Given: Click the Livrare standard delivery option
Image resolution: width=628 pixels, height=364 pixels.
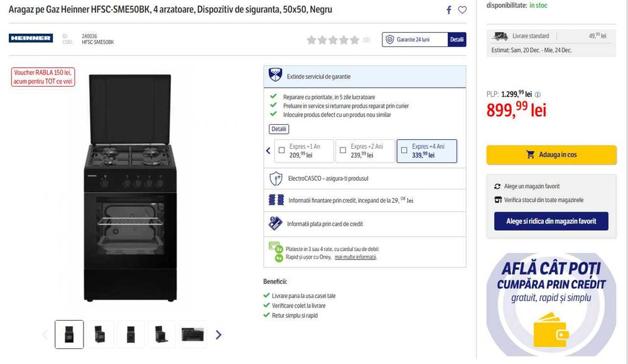Looking at the screenshot, I should tap(551, 36).
